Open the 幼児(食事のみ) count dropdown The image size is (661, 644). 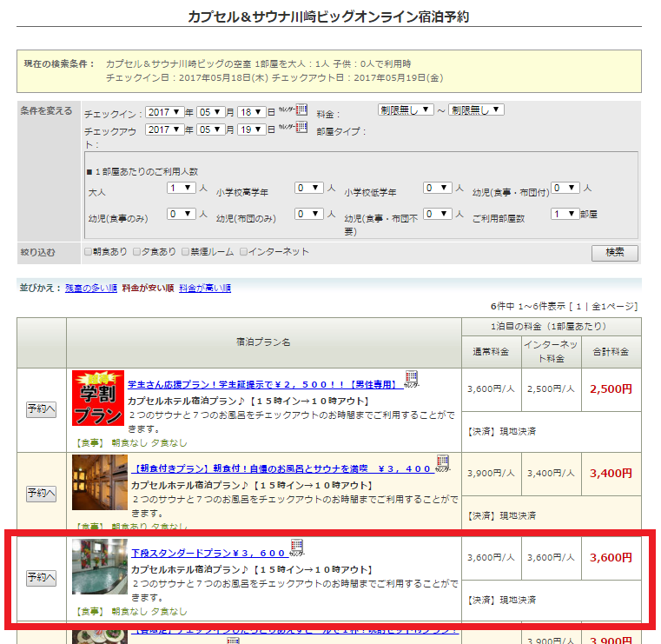182,214
